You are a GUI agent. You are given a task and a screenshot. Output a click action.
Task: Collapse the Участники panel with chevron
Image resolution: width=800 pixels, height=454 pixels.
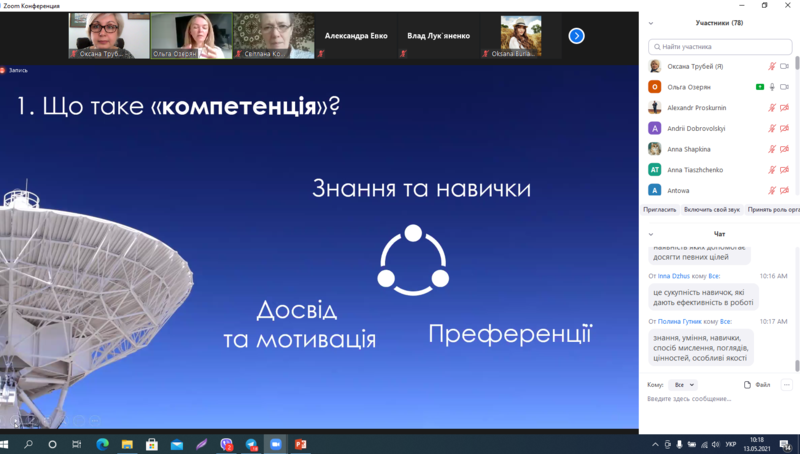[x=651, y=23]
